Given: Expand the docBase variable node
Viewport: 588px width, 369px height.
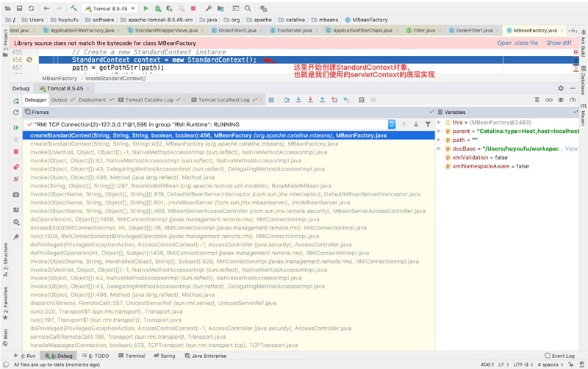Looking at the screenshot, I should [439, 148].
